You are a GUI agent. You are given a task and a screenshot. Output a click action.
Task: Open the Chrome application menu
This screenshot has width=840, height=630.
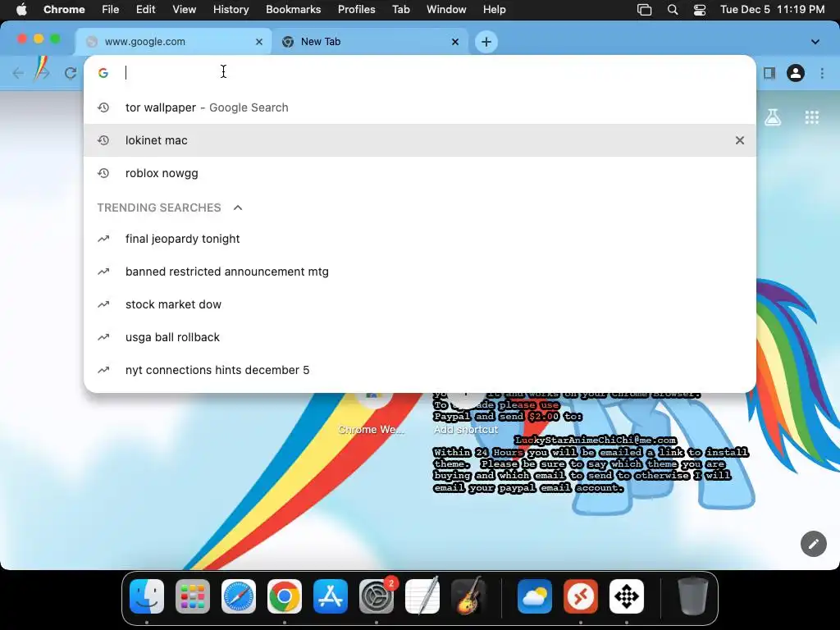64,10
